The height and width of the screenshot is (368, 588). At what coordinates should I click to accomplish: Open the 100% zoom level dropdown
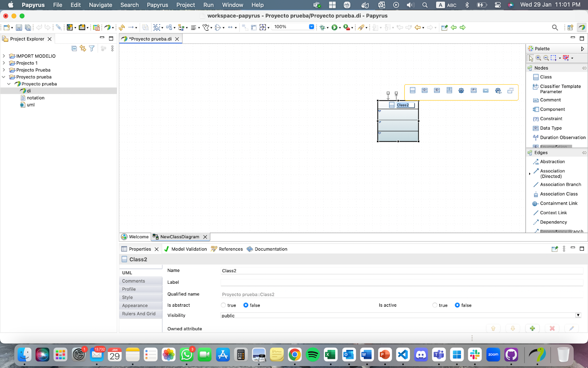tap(312, 27)
